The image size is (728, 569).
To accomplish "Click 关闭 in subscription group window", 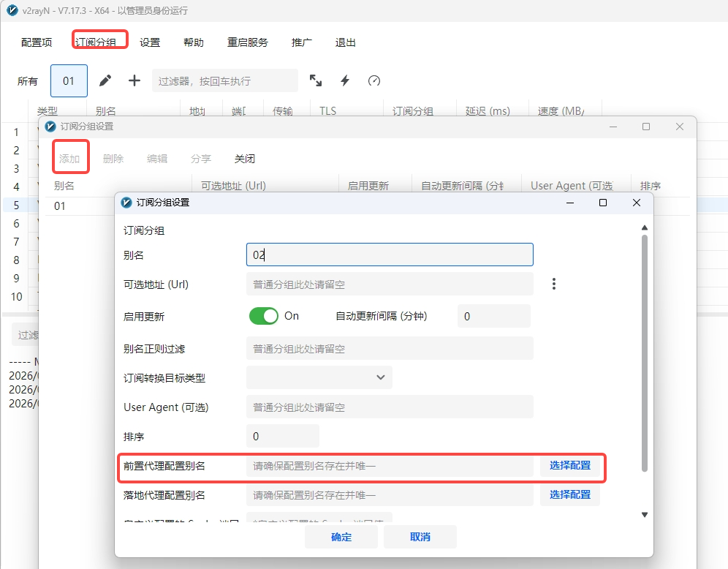I will [x=245, y=159].
